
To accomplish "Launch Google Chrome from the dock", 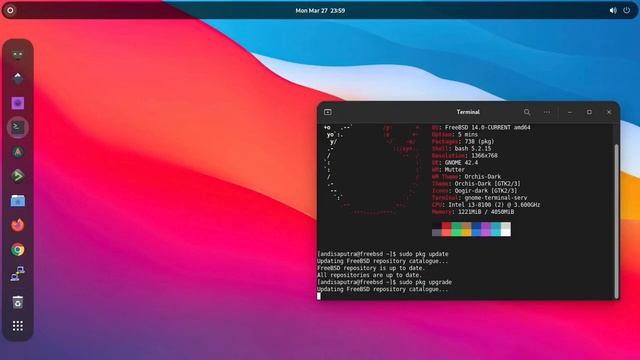I will point(18,249).
